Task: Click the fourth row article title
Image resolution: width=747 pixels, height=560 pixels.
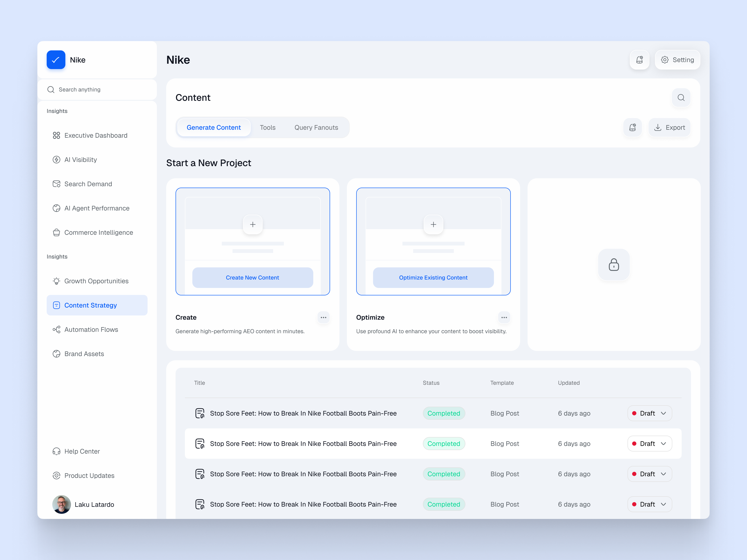Action: [303, 504]
